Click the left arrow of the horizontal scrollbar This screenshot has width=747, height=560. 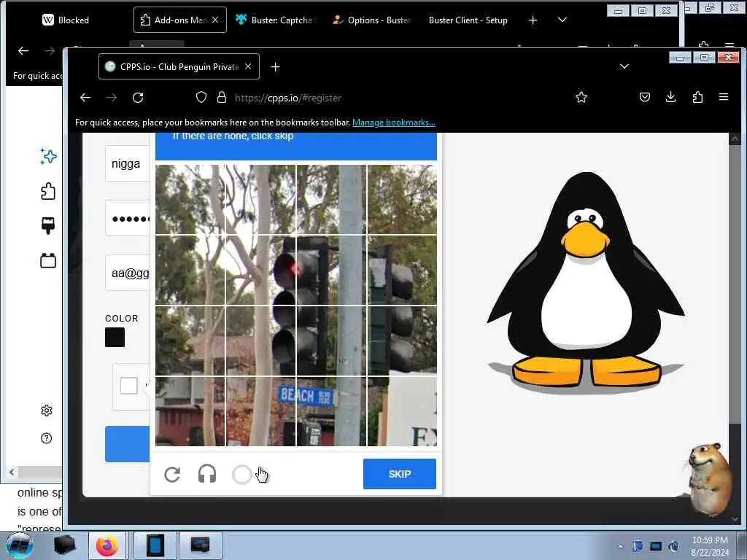12,472
